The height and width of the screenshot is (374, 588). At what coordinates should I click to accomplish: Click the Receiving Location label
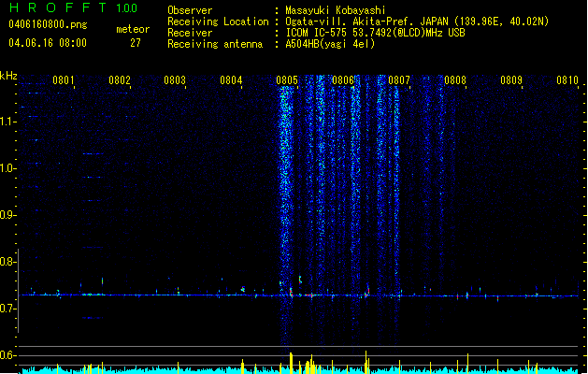[218, 22]
